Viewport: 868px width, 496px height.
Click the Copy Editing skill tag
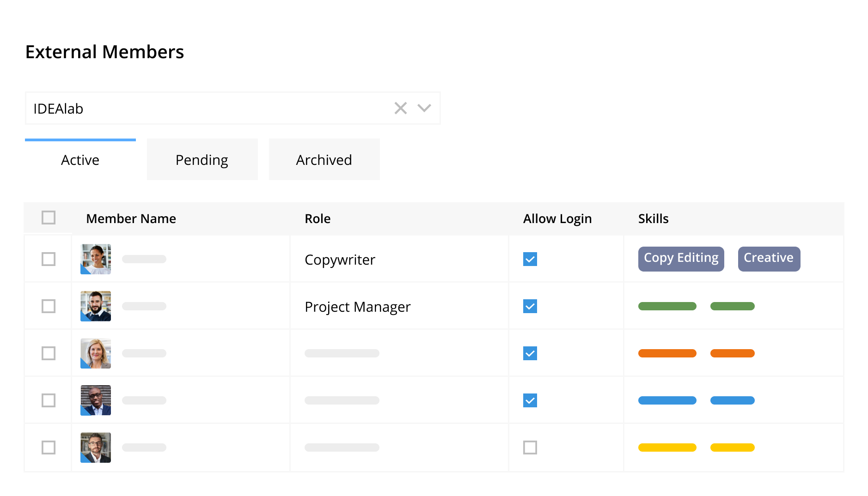click(x=680, y=258)
